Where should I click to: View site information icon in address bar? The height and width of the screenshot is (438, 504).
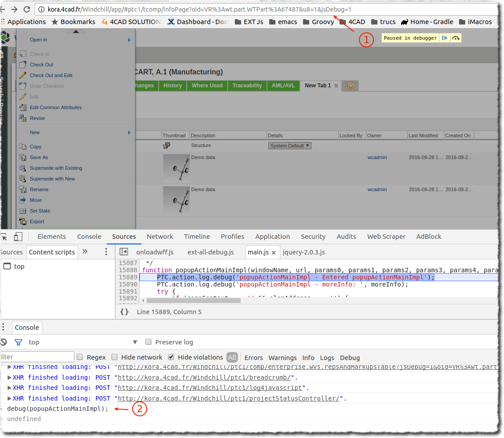41,9
